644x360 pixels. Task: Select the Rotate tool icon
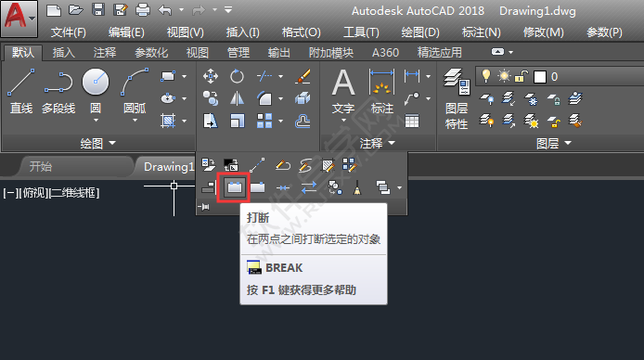point(237,76)
